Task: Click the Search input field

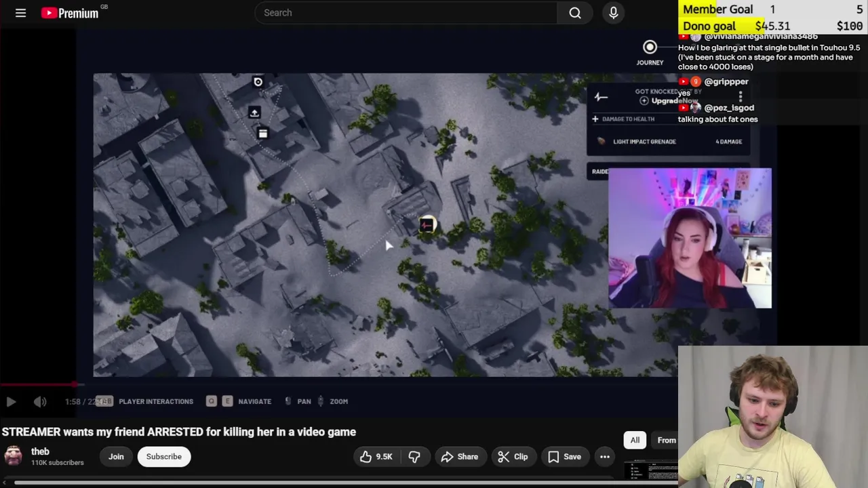Action: [406, 13]
